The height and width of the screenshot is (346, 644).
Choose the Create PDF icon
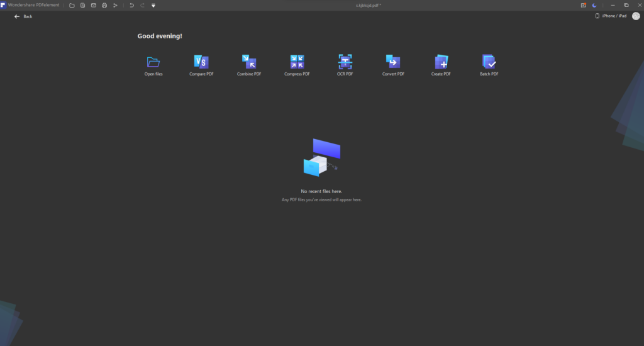coord(441,62)
